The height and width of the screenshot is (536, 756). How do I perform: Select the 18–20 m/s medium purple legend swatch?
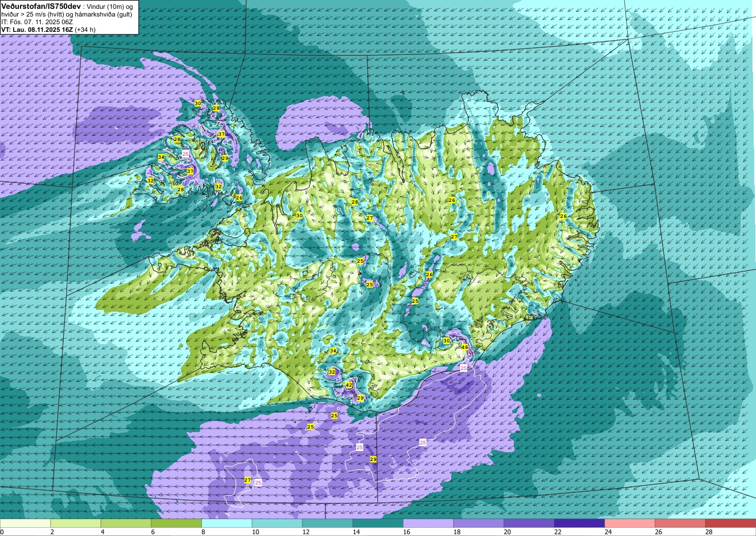pos(479,523)
